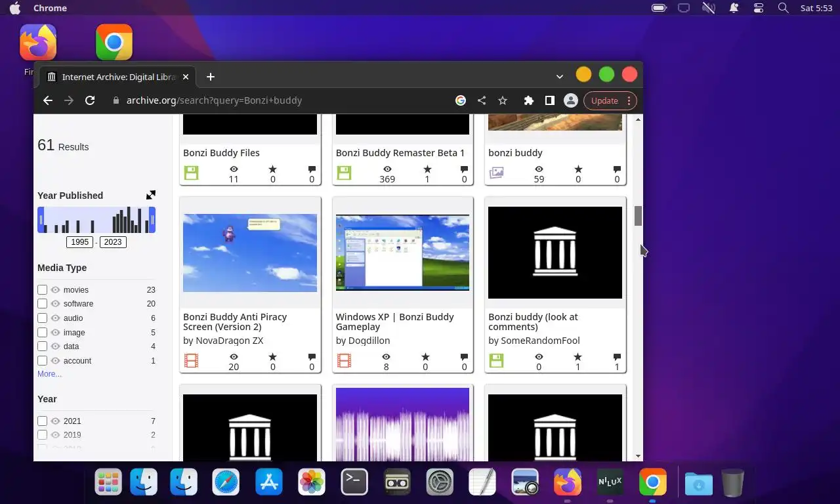
Task: Check the account media type checkbox
Action: [x=42, y=360]
